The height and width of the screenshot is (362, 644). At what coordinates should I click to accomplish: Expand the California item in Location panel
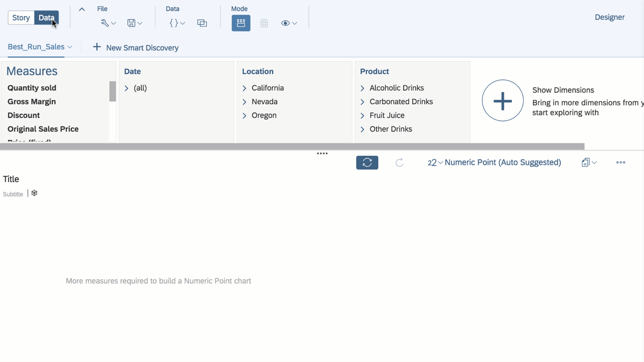coord(244,88)
